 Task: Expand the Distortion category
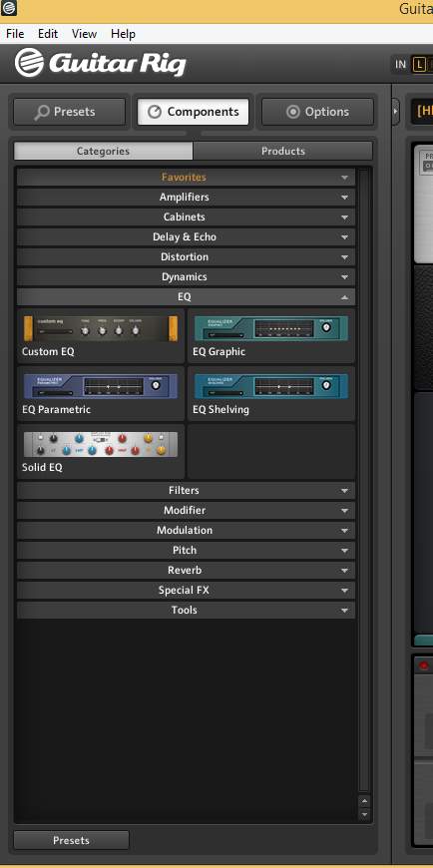tap(186, 256)
